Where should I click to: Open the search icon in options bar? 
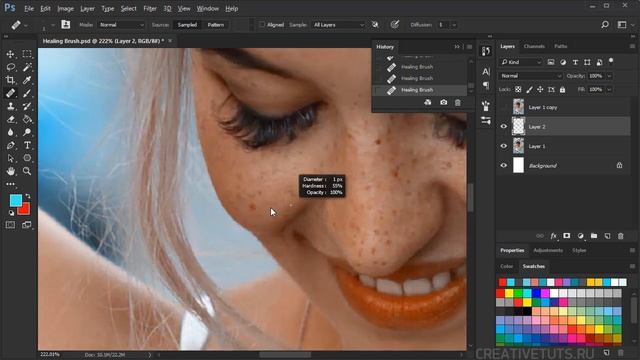pos(605,25)
